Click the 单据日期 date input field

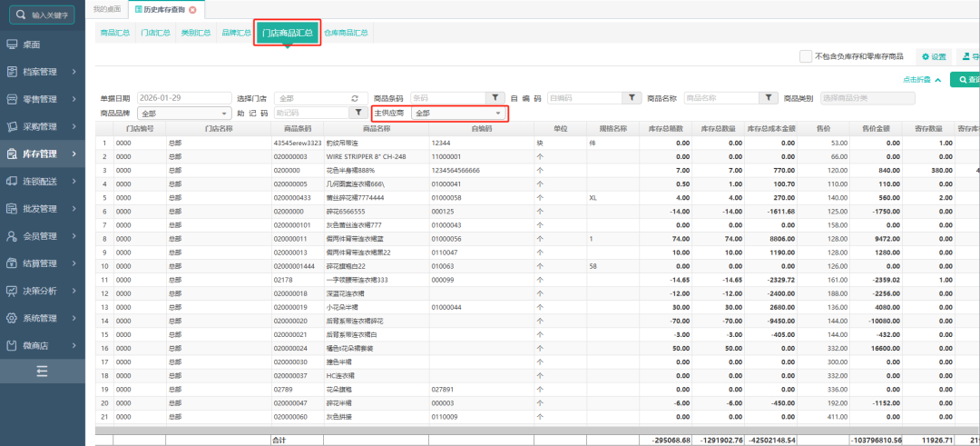coord(184,98)
